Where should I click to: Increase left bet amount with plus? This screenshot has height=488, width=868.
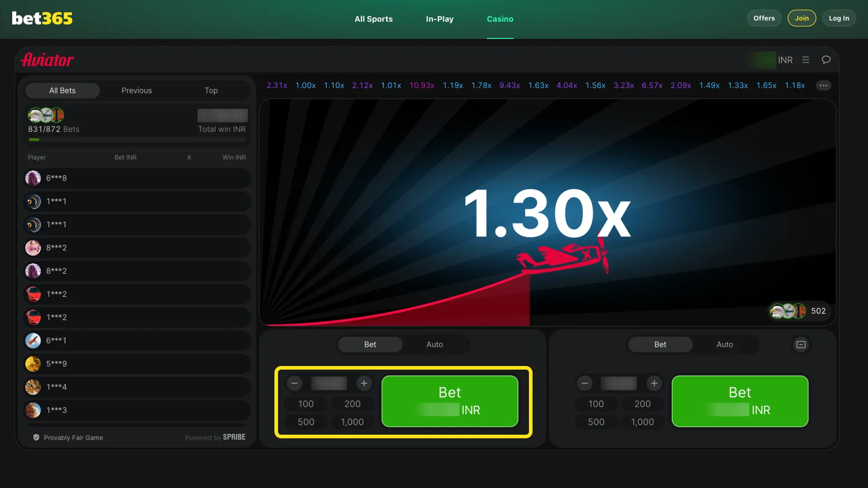tap(364, 383)
